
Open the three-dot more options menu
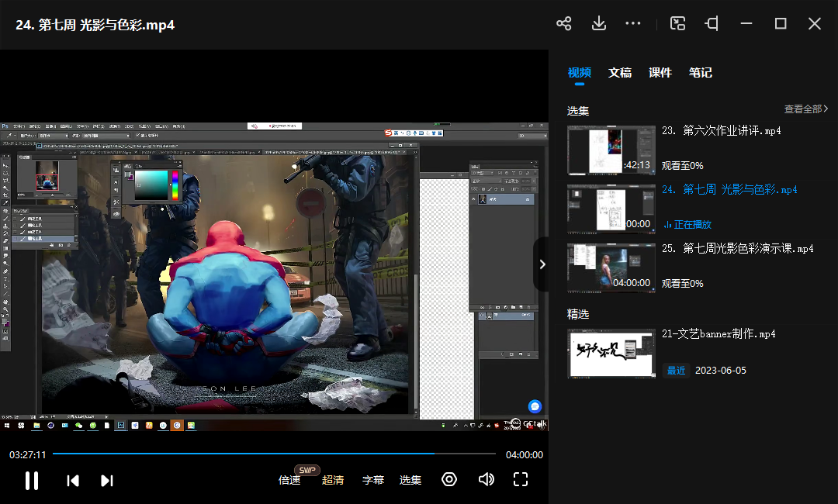coord(633,23)
